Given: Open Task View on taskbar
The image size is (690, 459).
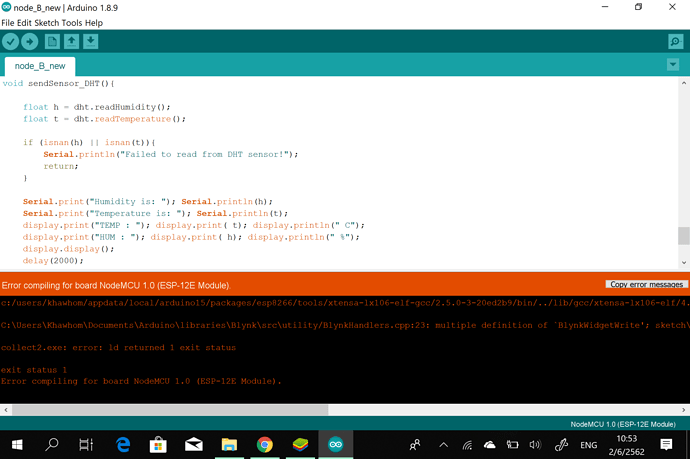Looking at the screenshot, I should [86, 445].
